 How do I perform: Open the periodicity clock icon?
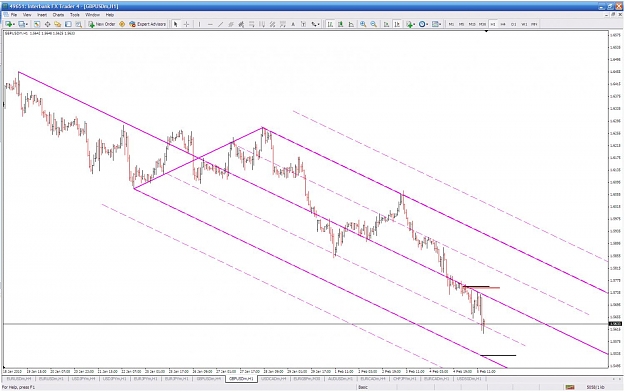(422, 24)
